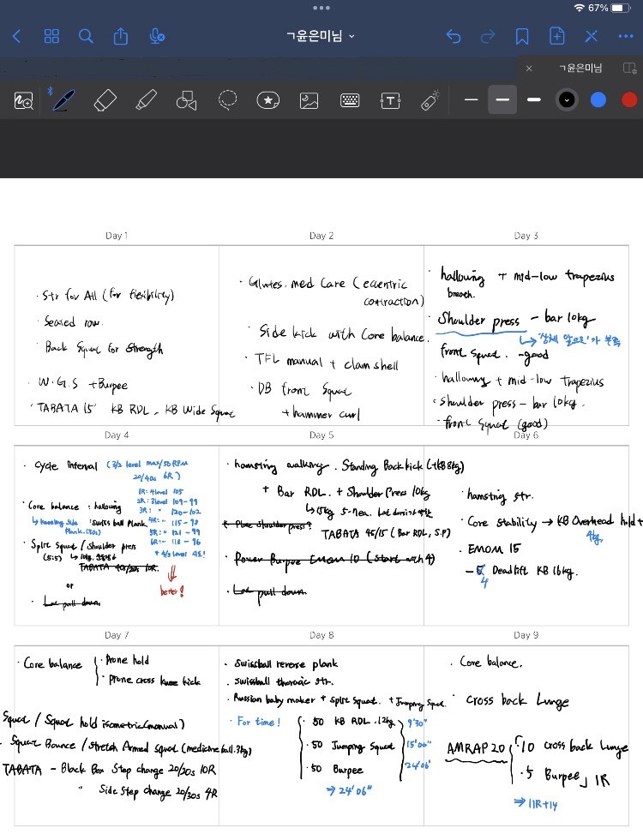The height and width of the screenshot is (840, 643).
Task: Add a new page to the notebook
Action: click(556, 36)
